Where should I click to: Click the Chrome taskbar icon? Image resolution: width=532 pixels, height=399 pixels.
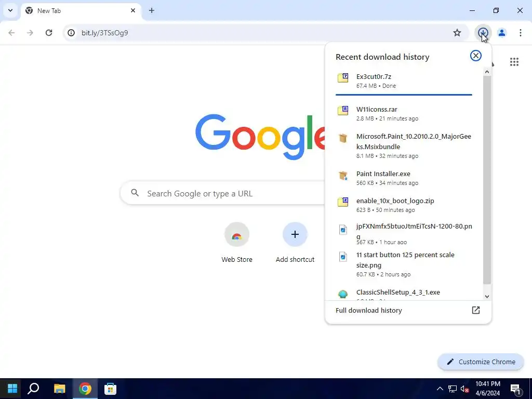click(x=85, y=389)
